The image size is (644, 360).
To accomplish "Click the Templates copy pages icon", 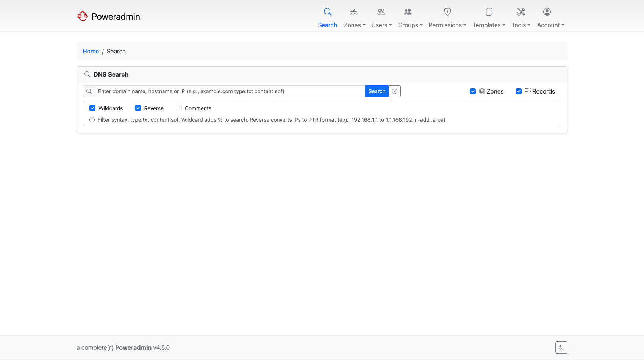I will [x=489, y=12].
